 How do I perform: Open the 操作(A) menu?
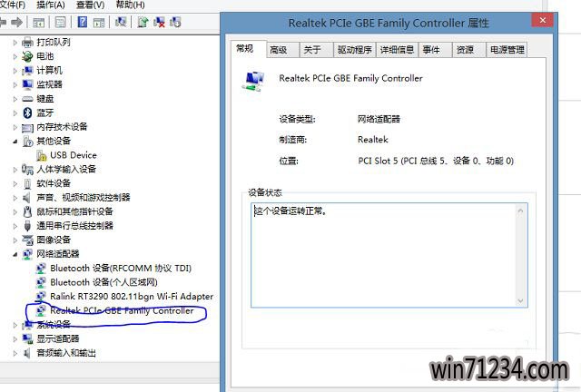51,5
